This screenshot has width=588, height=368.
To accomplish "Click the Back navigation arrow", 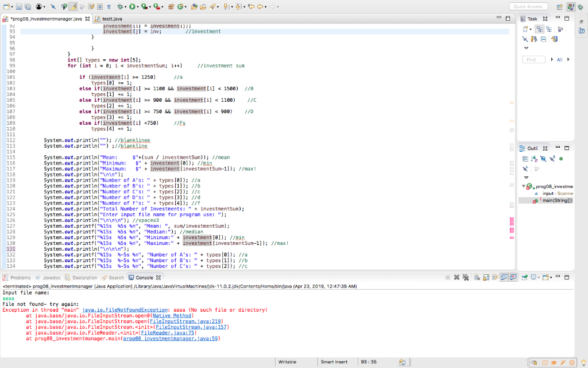I will coord(260,7).
